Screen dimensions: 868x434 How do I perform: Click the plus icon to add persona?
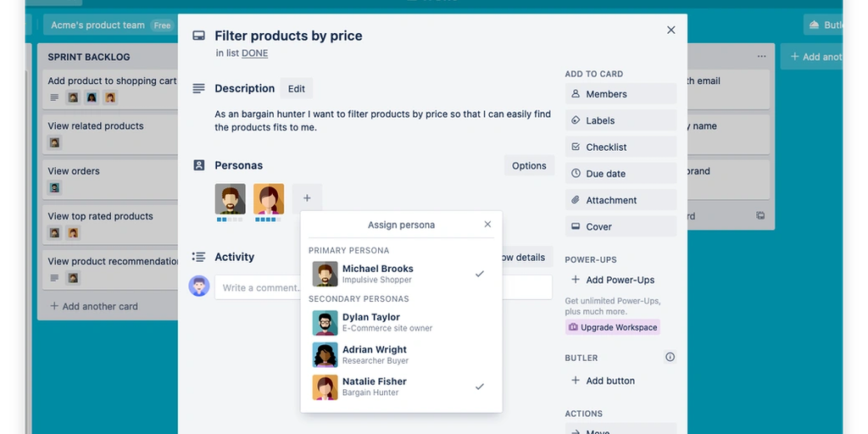tap(307, 198)
